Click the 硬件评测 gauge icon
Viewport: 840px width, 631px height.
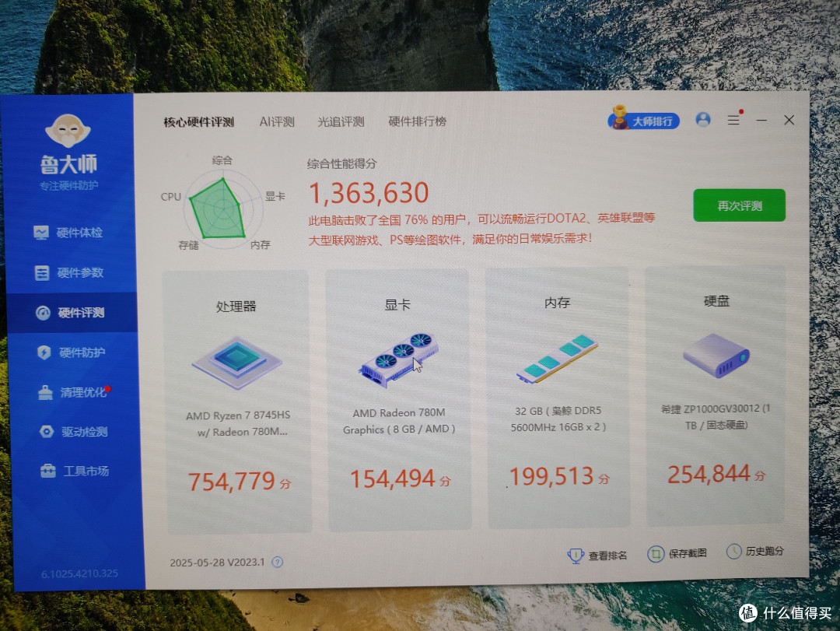[43, 313]
